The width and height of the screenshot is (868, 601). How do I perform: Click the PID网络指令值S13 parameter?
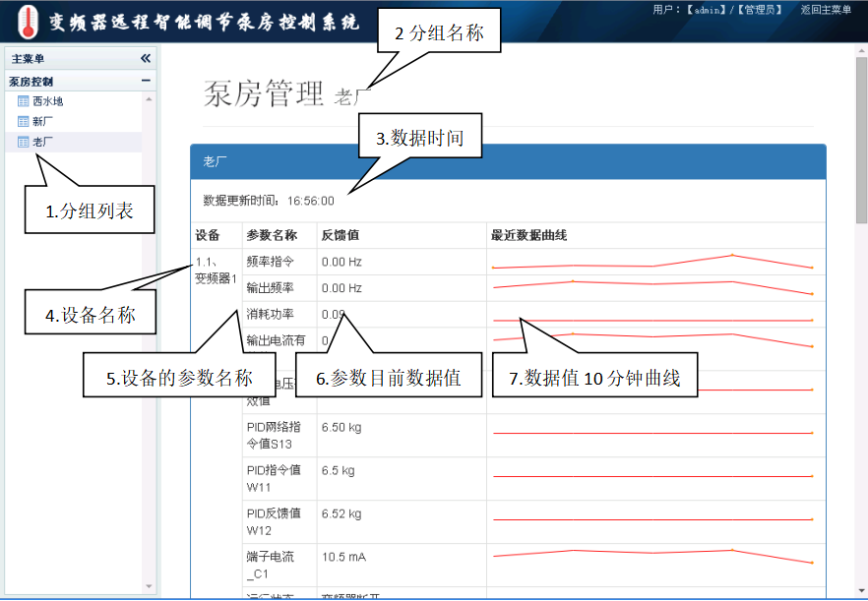(x=274, y=435)
